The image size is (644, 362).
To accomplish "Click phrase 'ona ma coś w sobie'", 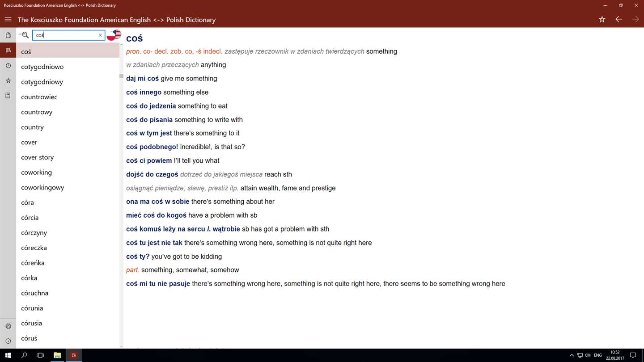I will 158,202.
